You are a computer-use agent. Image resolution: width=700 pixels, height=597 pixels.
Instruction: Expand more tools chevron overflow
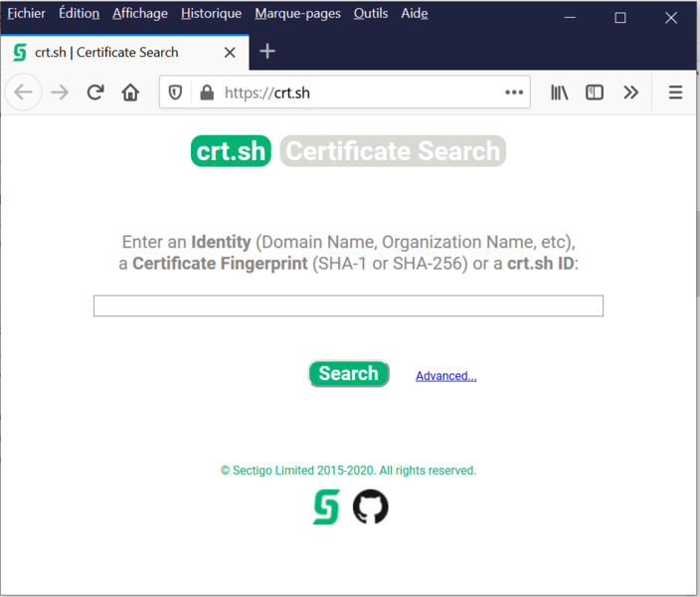click(x=630, y=93)
